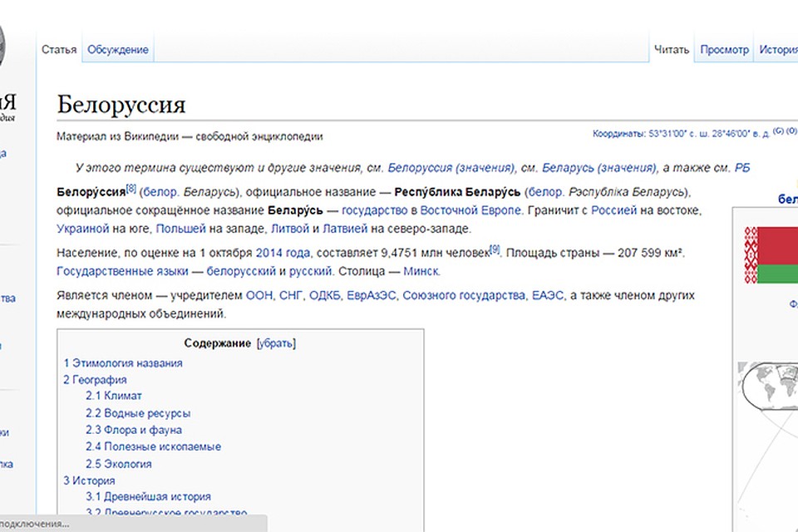The height and width of the screenshot is (532, 798).
Task: Click the Wikipedia globe logo
Action: coord(2,46)
